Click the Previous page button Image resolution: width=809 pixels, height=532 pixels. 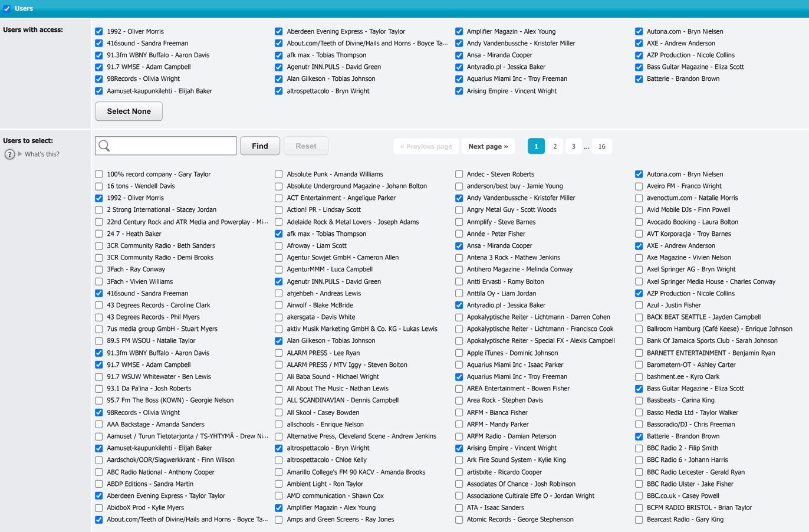(426, 146)
